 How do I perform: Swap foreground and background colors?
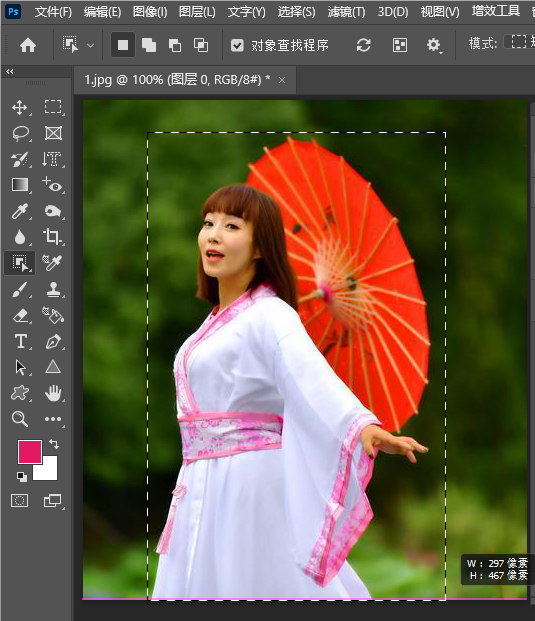pos(54,444)
